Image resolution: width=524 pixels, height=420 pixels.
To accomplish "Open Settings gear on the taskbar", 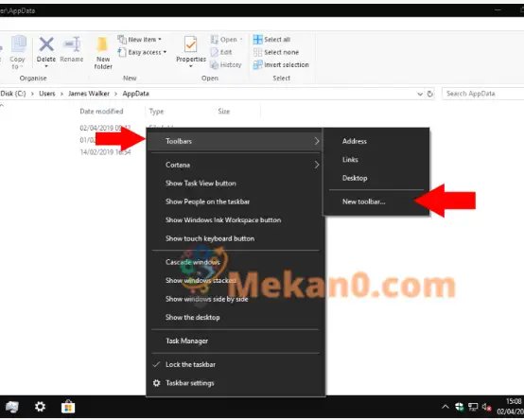I will 40,407.
